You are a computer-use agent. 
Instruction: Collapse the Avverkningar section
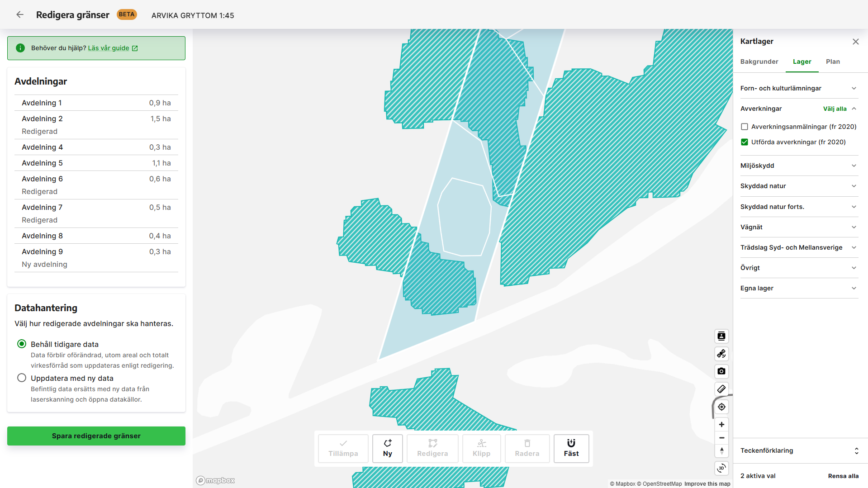pyautogui.click(x=854, y=109)
